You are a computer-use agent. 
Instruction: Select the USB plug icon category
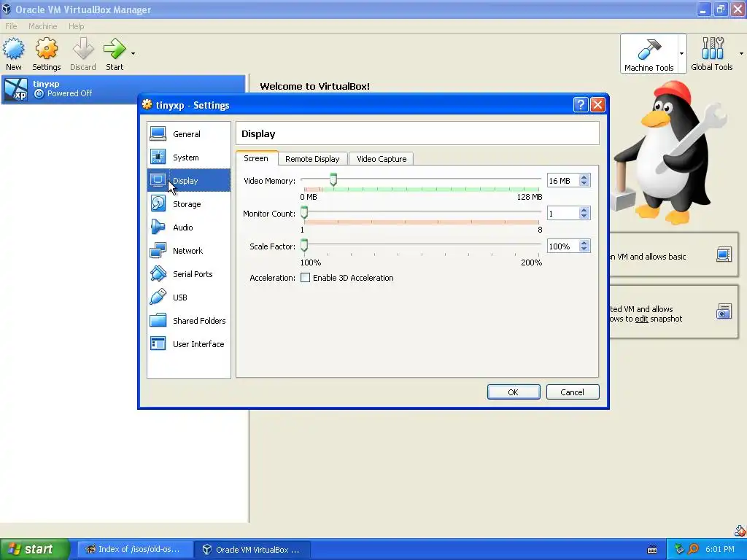tap(158, 297)
